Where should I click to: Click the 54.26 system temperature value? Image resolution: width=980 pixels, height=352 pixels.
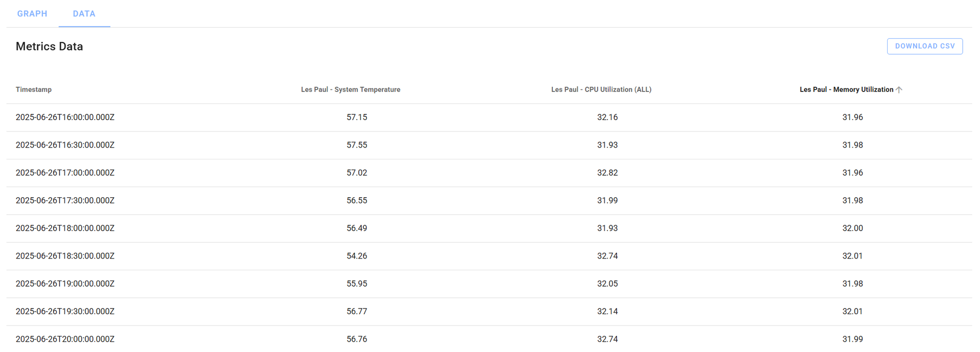tap(357, 256)
